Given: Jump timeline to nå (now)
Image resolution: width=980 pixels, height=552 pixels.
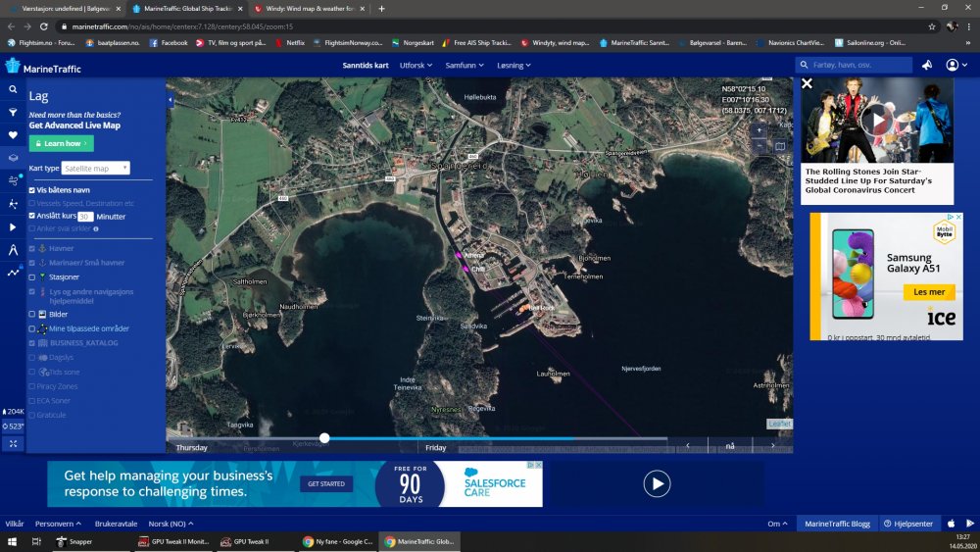Looking at the screenshot, I should 730,446.
